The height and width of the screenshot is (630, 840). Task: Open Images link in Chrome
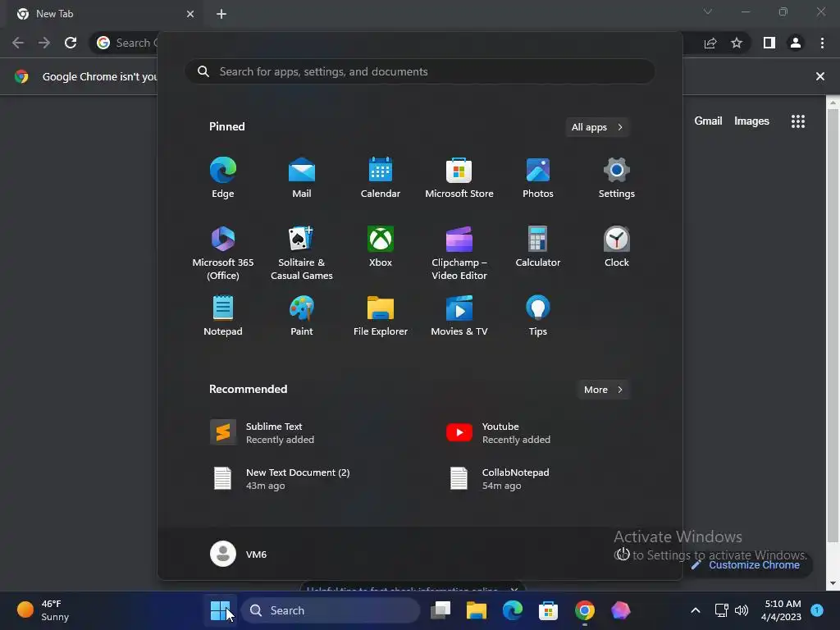tap(751, 121)
